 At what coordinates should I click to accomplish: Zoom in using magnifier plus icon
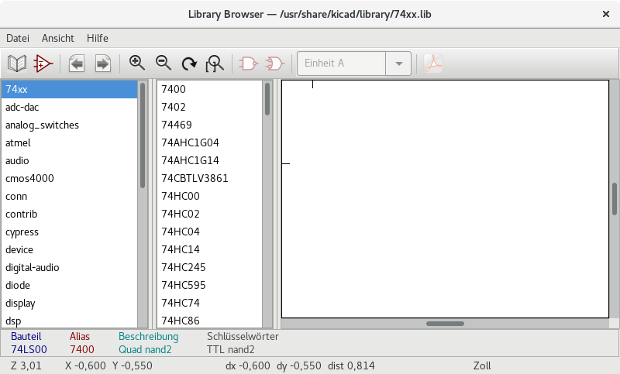coord(137,63)
